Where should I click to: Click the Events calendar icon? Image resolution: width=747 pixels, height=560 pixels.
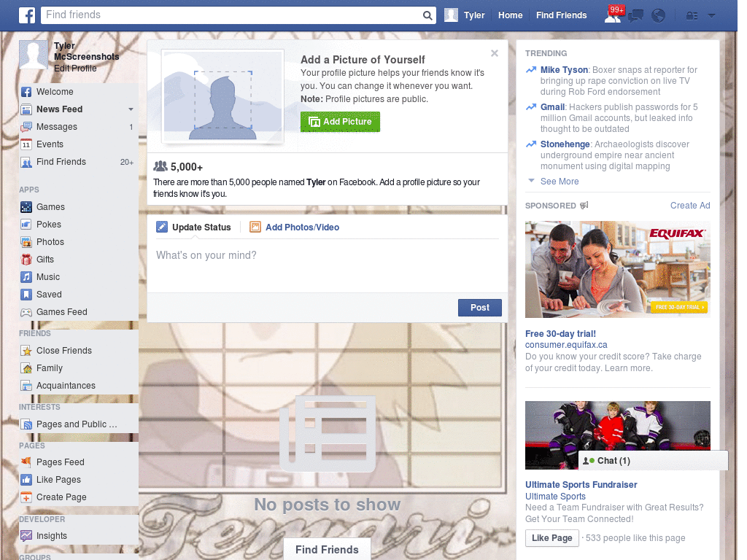26,144
